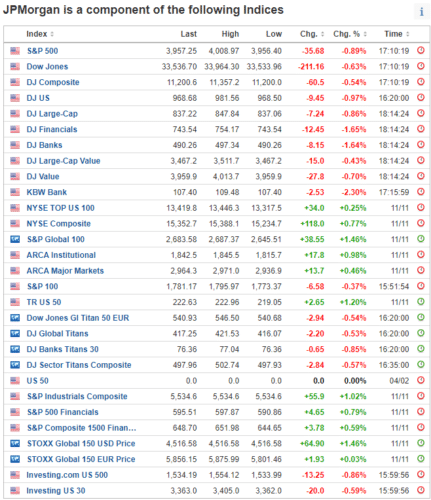Click the clock icon in KBW Bank row

coord(421,192)
